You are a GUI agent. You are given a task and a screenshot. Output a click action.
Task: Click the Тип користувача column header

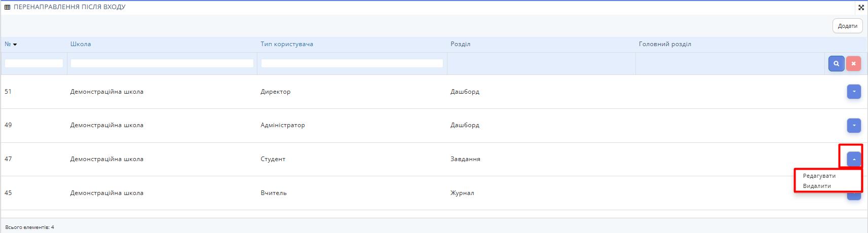tap(287, 44)
